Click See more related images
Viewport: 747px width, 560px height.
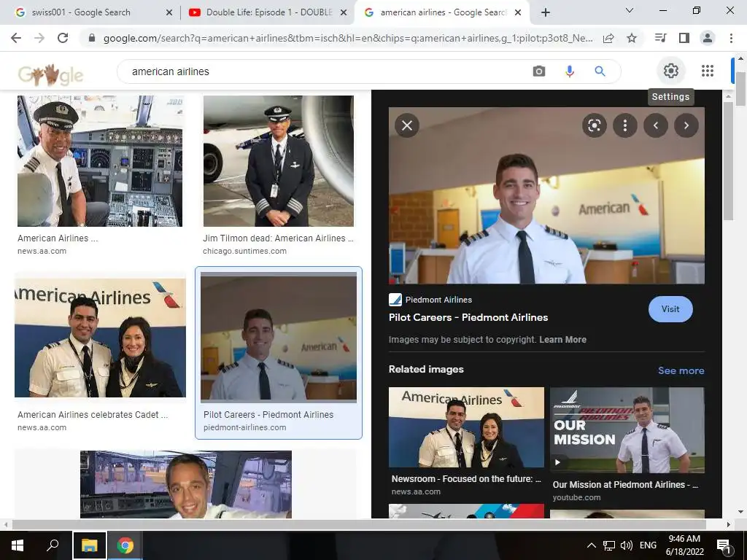681,370
